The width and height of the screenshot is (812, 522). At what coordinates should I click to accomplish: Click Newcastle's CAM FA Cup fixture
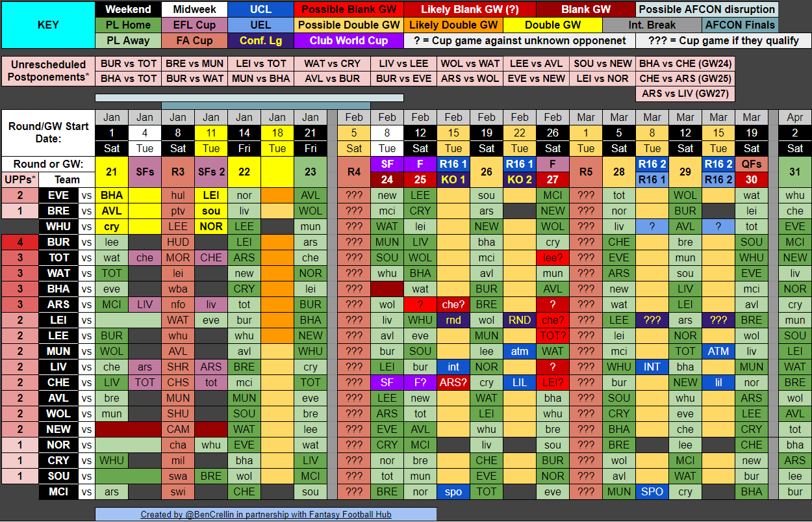coord(177,429)
